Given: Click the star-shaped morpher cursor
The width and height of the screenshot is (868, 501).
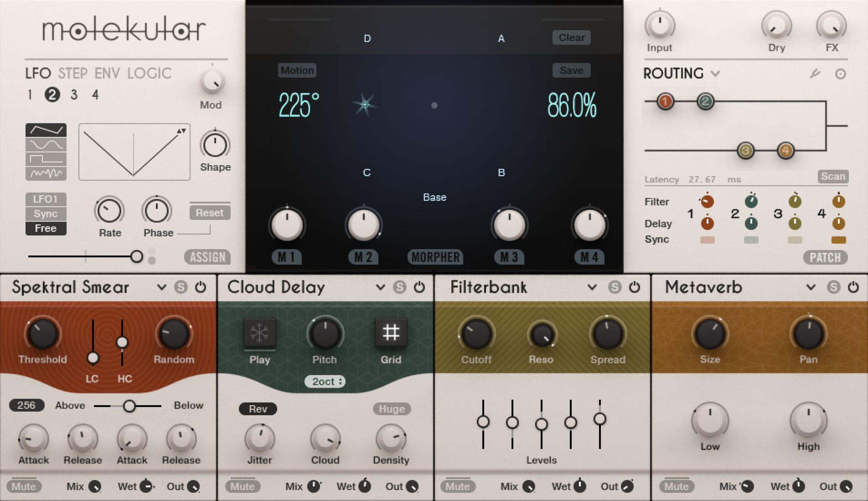Looking at the screenshot, I should click(x=365, y=104).
